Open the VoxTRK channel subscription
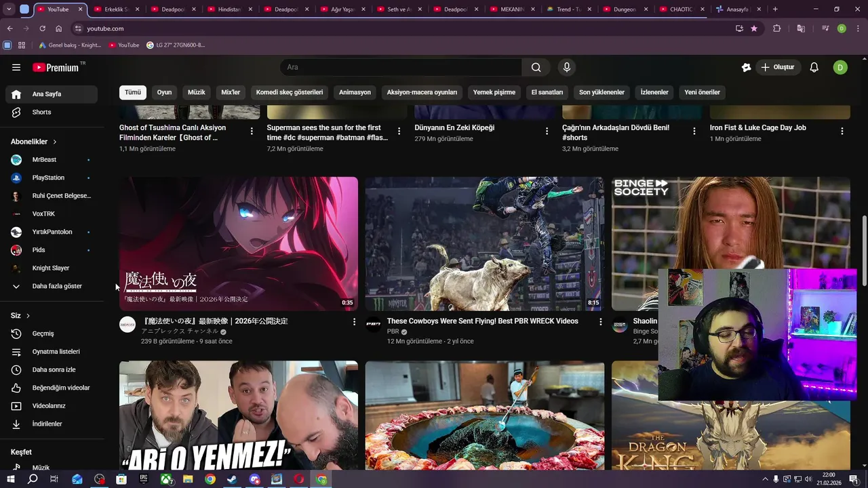Image resolution: width=868 pixels, height=488 pixels. point(52,213)
